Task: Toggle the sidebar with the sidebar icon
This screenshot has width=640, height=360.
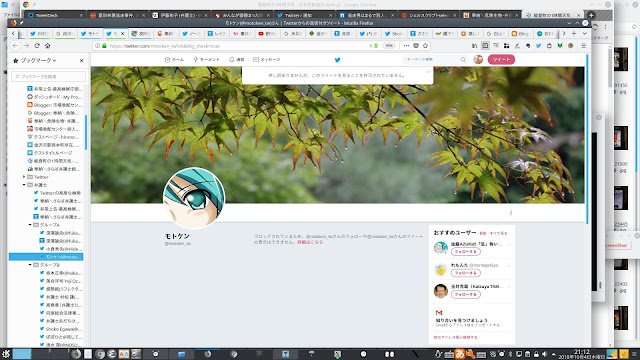Action: (x=485, y=46)
